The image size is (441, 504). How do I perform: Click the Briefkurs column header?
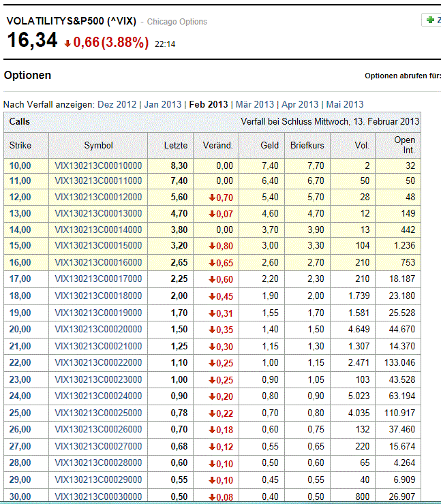click(307, 145)
